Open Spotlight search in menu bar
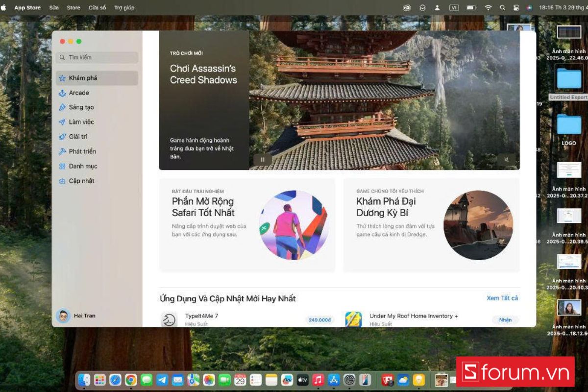Screen dimensions: 588x392 (x=502, y=8)
